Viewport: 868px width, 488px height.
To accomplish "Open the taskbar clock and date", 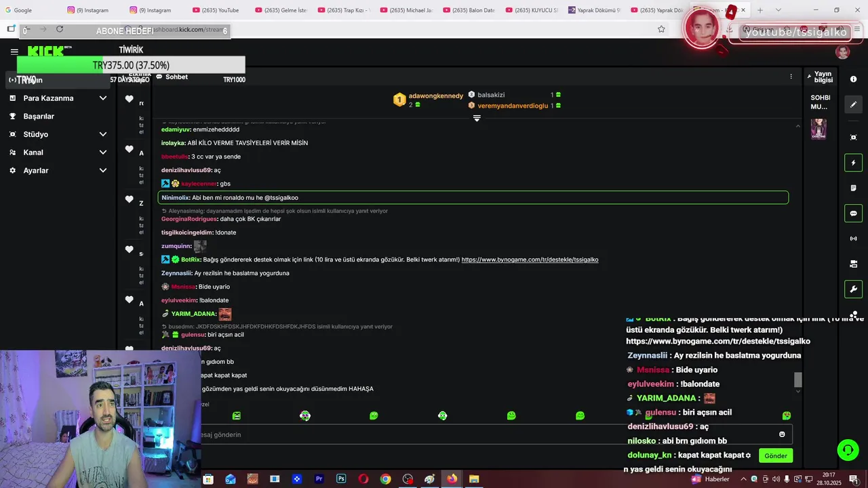I will (x=829, y=479).
